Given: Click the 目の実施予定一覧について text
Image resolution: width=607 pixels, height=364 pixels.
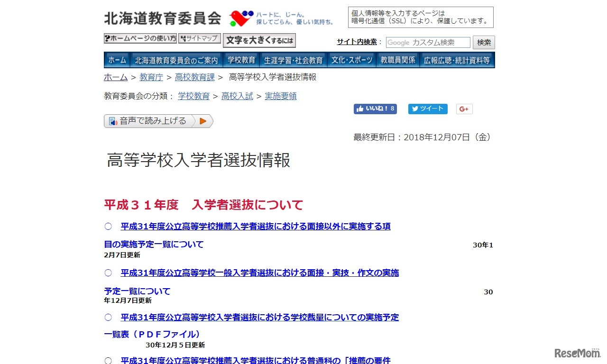Looking at the screenshot, I should coord(154,245).
